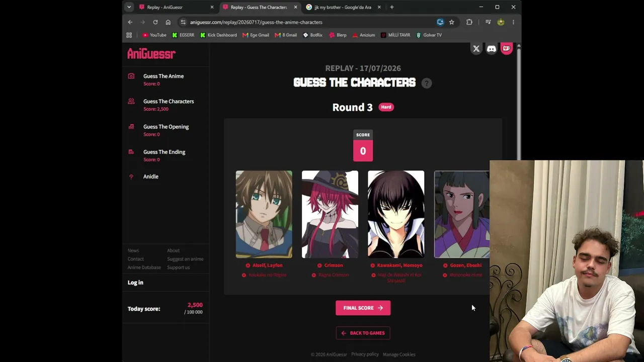The height and width of the screenshot is (362, 644).
Task: Open the Privacy policy link
Action: tap(365, 354)
